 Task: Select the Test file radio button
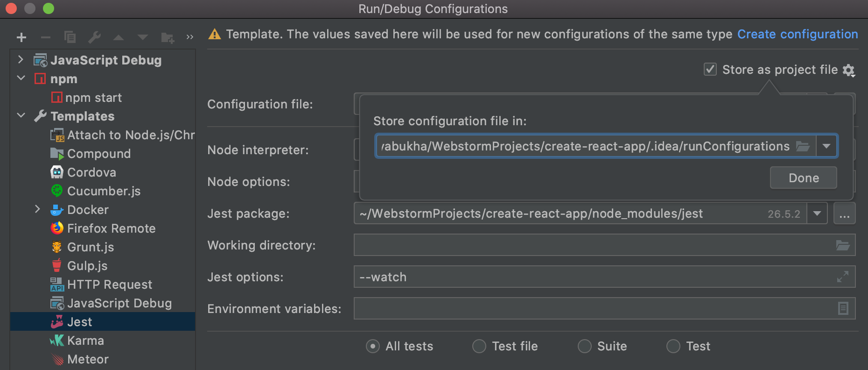coord(479,346)
